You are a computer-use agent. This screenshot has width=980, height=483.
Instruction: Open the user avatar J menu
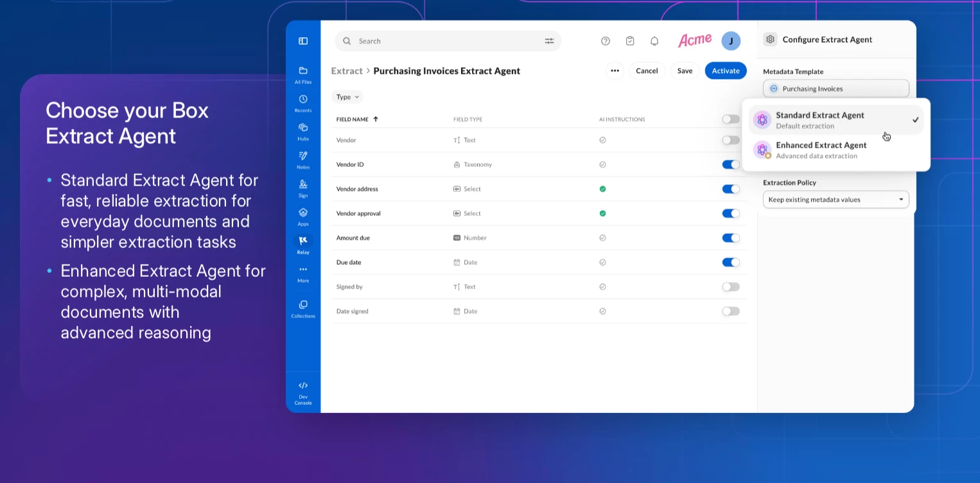[x=731, y=41]
